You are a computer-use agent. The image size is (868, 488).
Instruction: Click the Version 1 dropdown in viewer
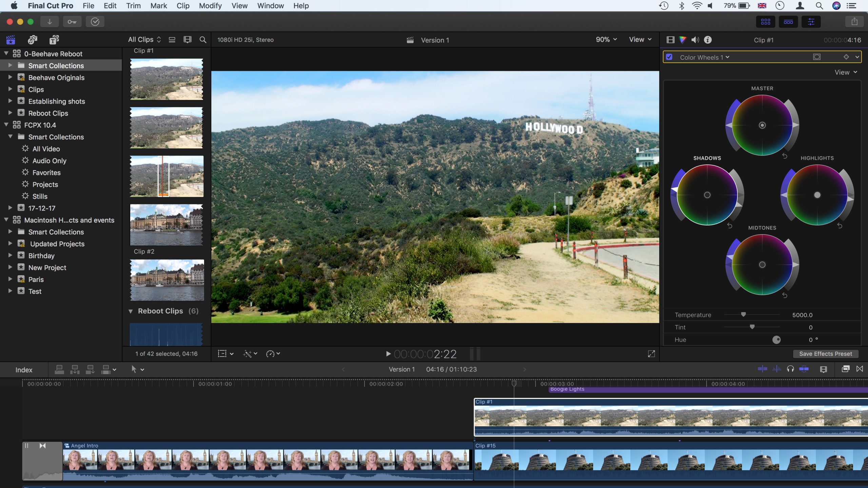pos(435,40)
